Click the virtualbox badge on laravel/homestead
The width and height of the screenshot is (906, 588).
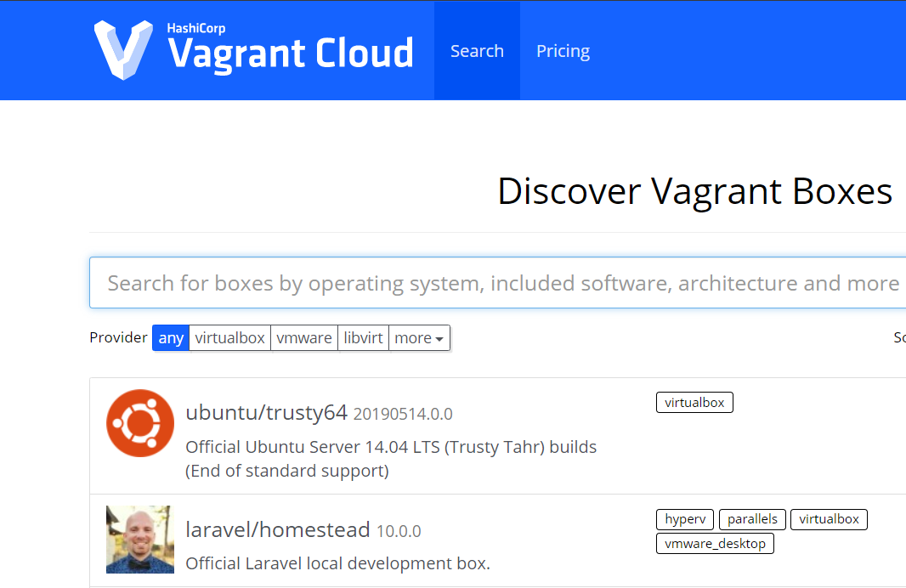point(829,519)
